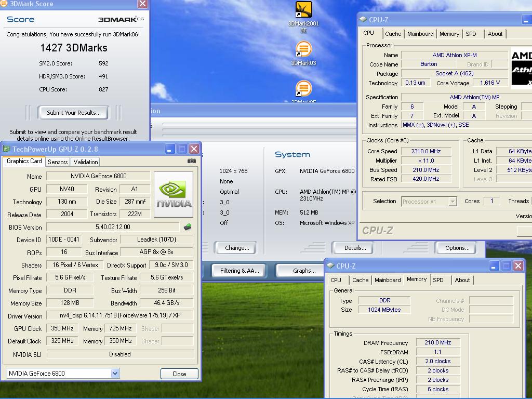Open About tab in upper CPU-Z window
This screenshot has height=399, width=532.
pyautogui.click(x=495, y=34)
